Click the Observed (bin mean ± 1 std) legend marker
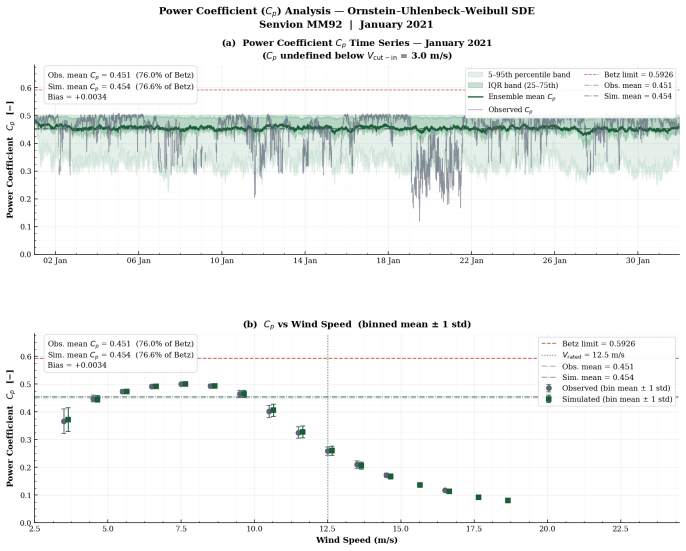 [x=549, y=388]
